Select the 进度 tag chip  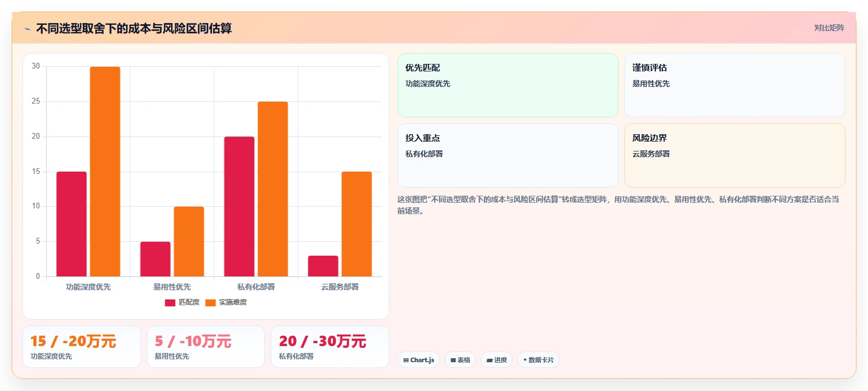[x=496, y=360]
